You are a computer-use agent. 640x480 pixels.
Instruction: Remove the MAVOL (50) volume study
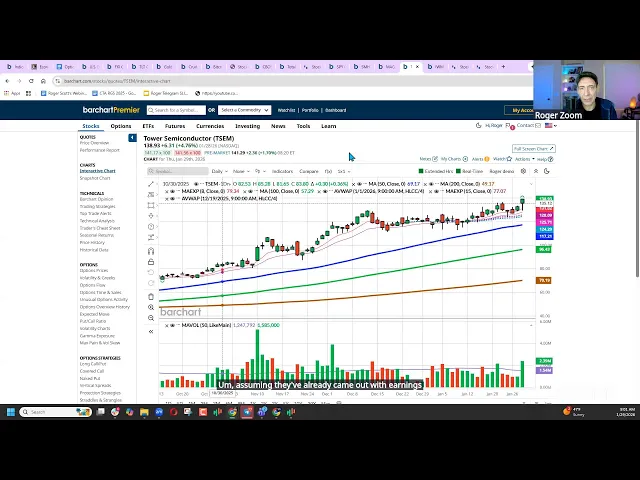pyautogui.click(x=167, y=325)
